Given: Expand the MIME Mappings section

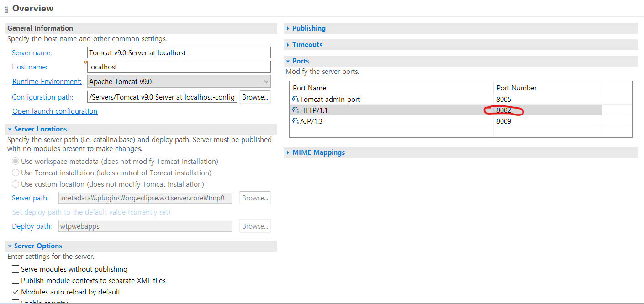Looking at the screenshot, I should (288, 152).
